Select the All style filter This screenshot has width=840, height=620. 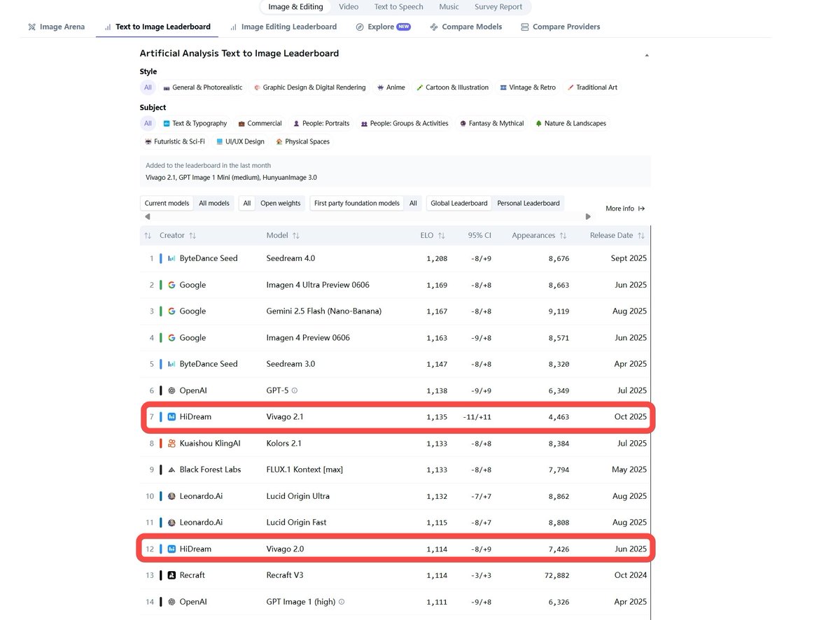[x=148, y=87]
